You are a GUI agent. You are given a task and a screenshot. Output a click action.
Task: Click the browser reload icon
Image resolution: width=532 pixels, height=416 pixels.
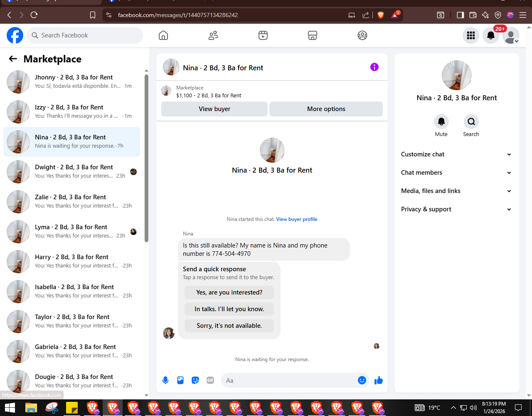[x=34, y=15]
